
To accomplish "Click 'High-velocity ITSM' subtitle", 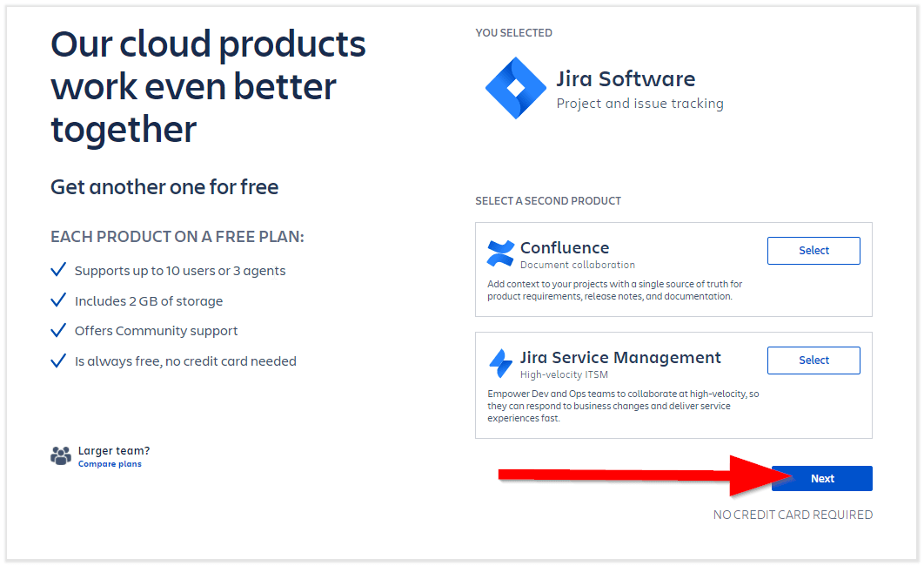I will (564, 375).
